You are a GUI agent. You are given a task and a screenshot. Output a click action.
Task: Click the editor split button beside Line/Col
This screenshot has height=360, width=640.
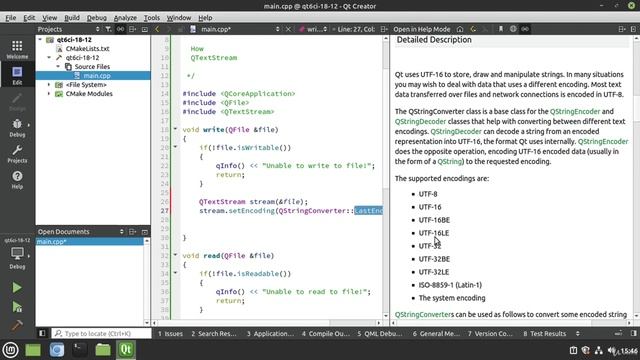(x=384, y=29)
